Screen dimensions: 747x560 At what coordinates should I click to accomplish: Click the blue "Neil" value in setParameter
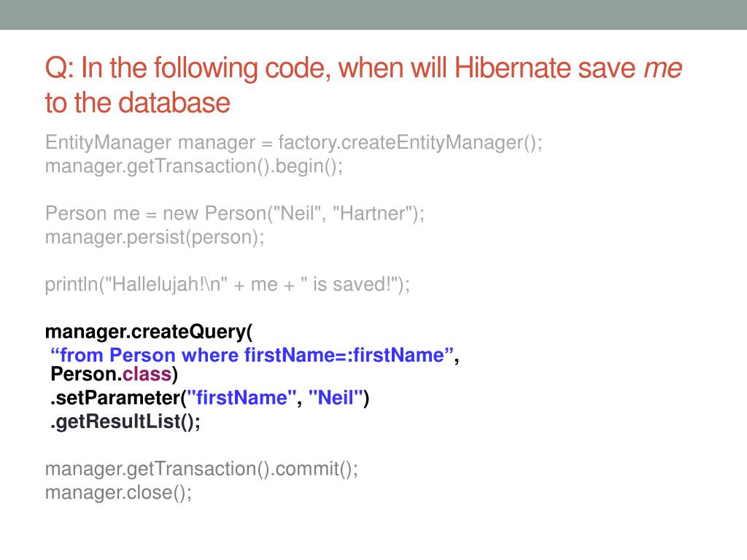[336, 398]
